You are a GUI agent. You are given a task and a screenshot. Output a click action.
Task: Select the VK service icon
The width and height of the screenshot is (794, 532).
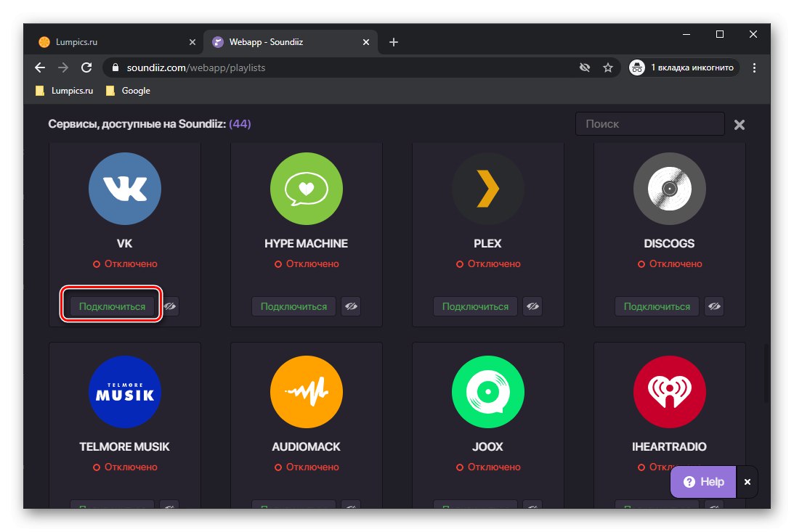pyautogui.click(x=124, y=188)
